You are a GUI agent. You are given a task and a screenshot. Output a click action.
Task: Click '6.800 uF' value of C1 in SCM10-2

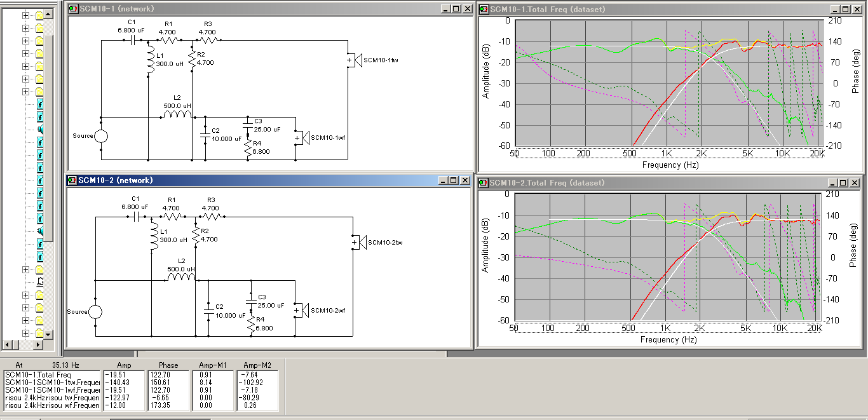135,207
